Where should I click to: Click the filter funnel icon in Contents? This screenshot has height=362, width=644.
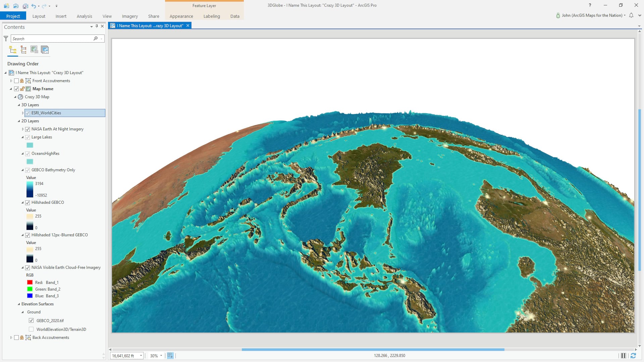pos(6,39)
